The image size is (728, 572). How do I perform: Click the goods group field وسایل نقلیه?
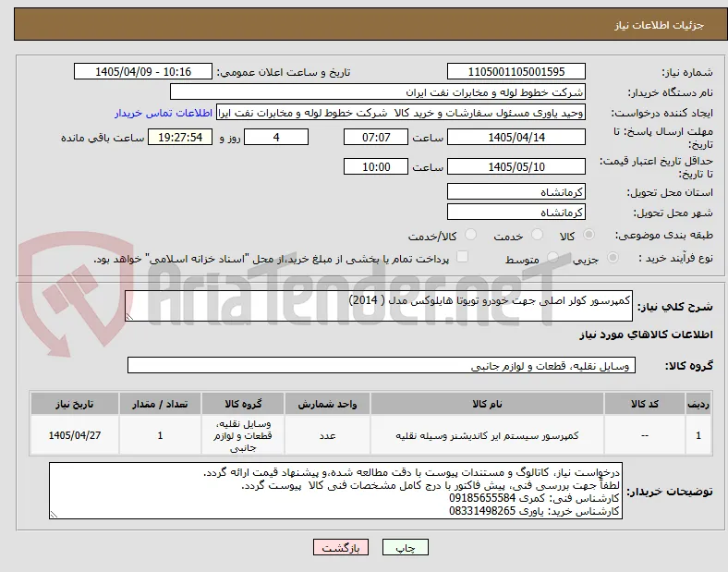382,365
